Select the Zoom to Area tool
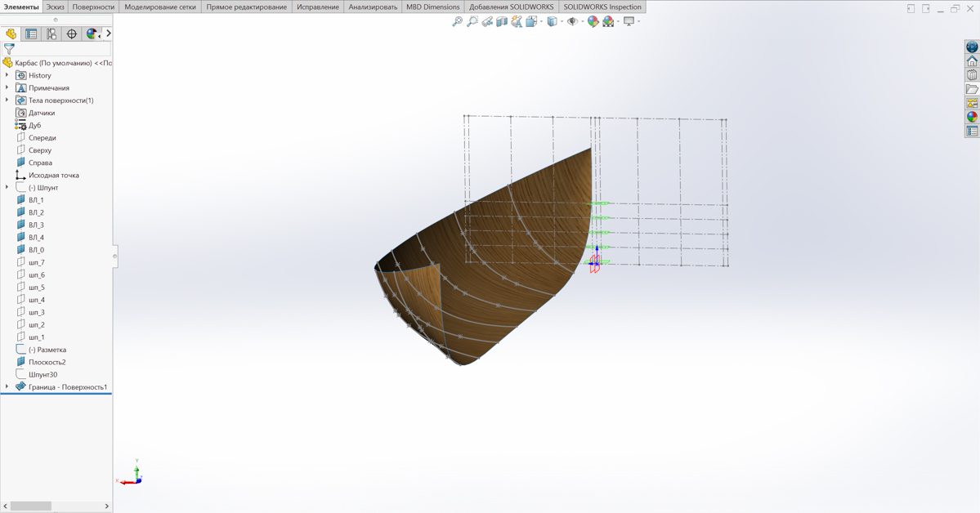 (472, 22)
